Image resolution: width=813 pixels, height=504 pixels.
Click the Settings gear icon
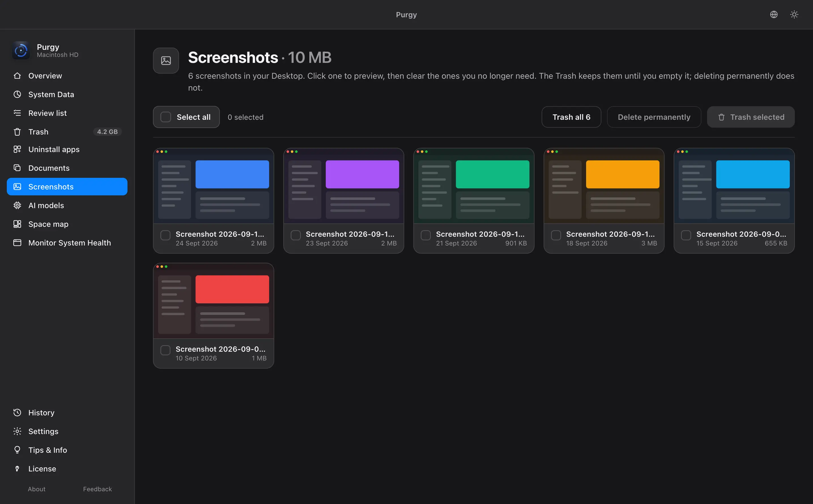17,431
